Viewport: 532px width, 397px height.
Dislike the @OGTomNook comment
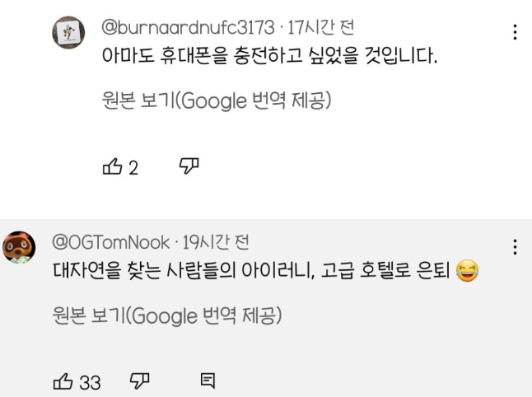(140, 381)
